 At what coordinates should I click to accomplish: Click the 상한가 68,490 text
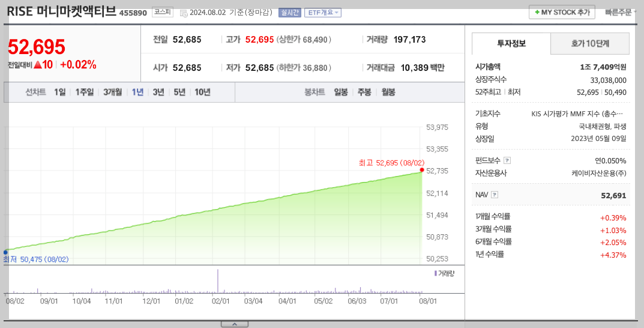tap(304, 40)
